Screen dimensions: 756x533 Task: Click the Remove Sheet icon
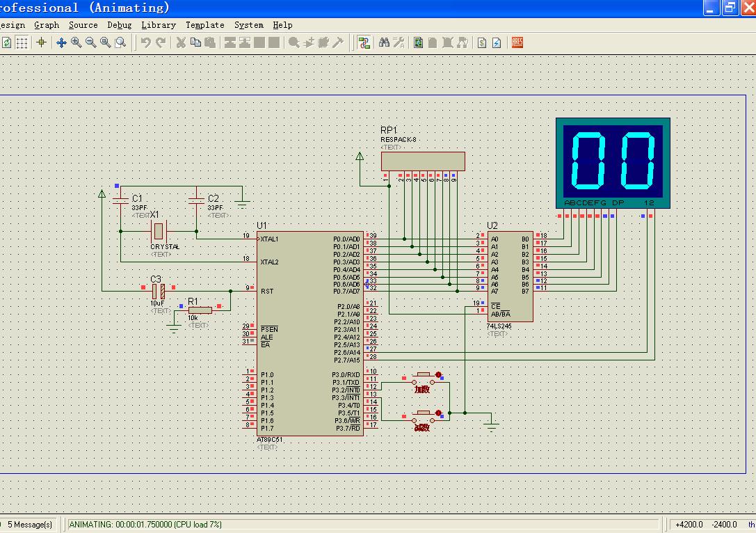click(x=447, y=42)
